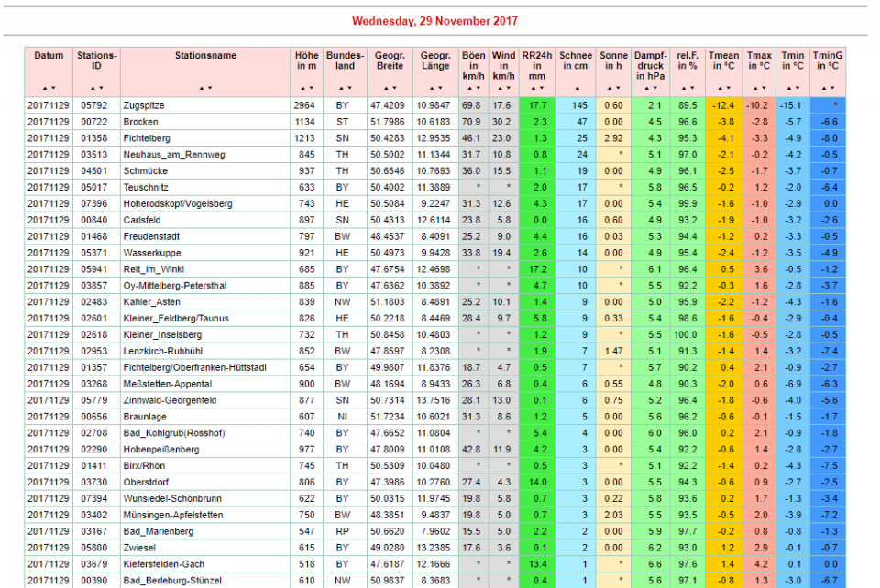Sort Sonne in h column descending
The width and height of the screenshot is (880, 588).
(x=617, y=88)
